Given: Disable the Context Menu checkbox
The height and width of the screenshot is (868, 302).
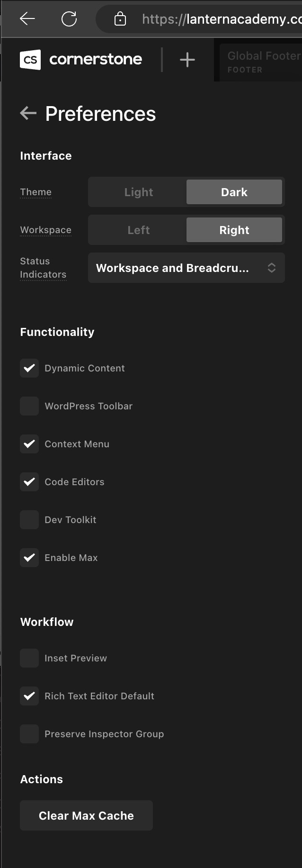Looking at the screenshot, I should coord(29,444).
